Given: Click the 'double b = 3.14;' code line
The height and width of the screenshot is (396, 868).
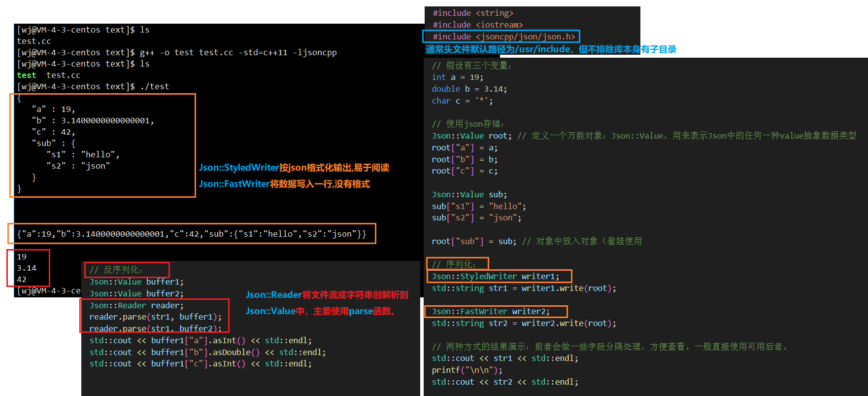Looking at the screenshot, I should click(x=469, y=89).
